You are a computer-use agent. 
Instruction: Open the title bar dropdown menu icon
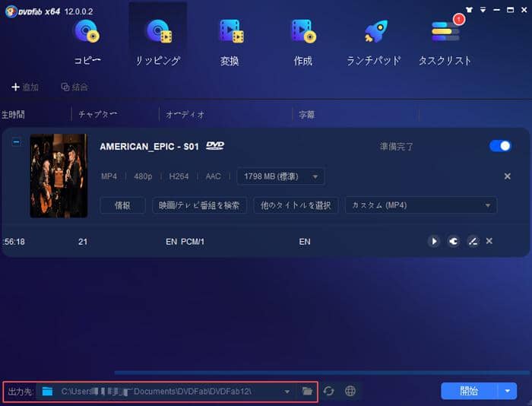pos(483,10)
